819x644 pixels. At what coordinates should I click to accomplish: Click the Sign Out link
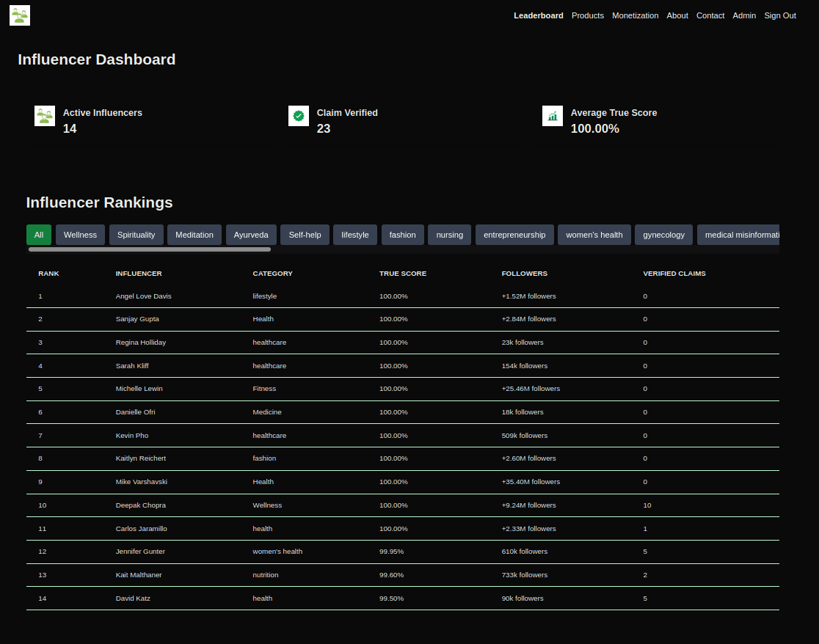[x=780, y=15]
